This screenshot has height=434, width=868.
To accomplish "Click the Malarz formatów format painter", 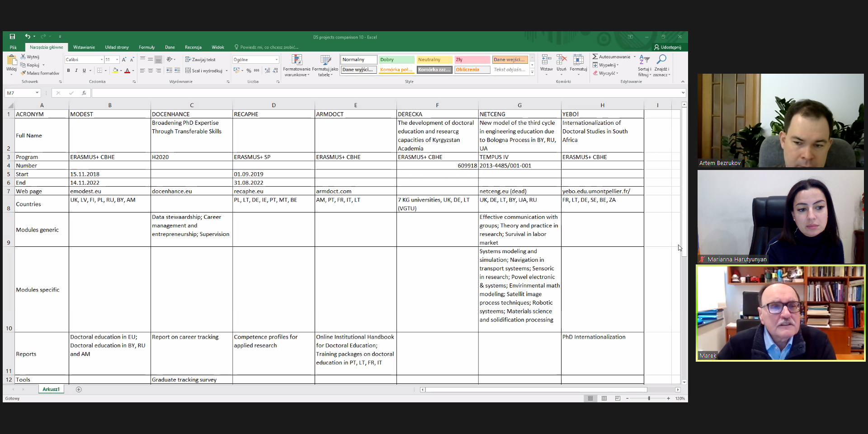I will (40, 73).
